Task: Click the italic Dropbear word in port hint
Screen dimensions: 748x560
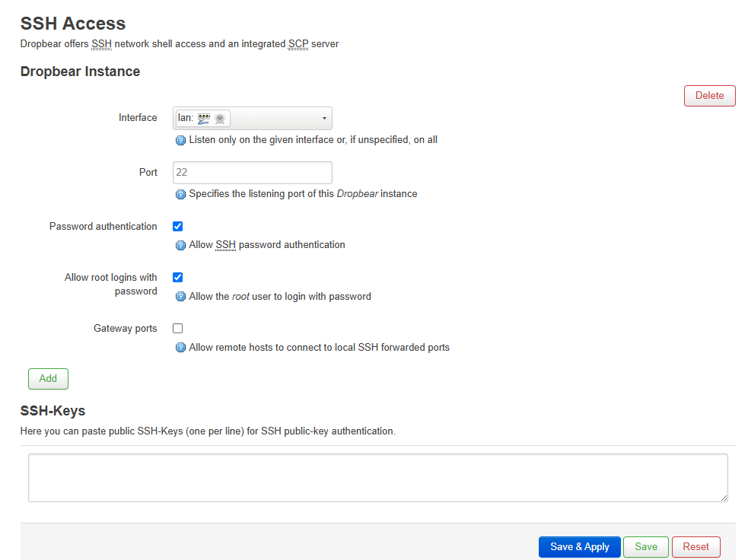Action: point(358,194)
